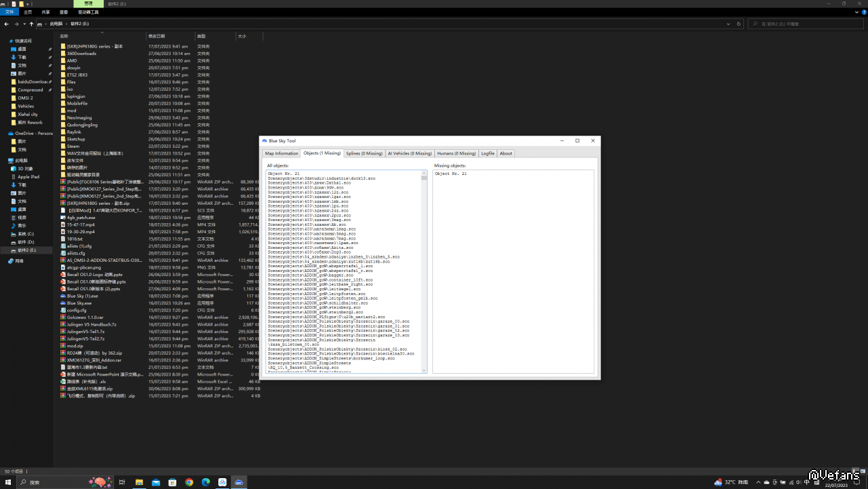Open the address bar history dropdown

coord(728,24)
